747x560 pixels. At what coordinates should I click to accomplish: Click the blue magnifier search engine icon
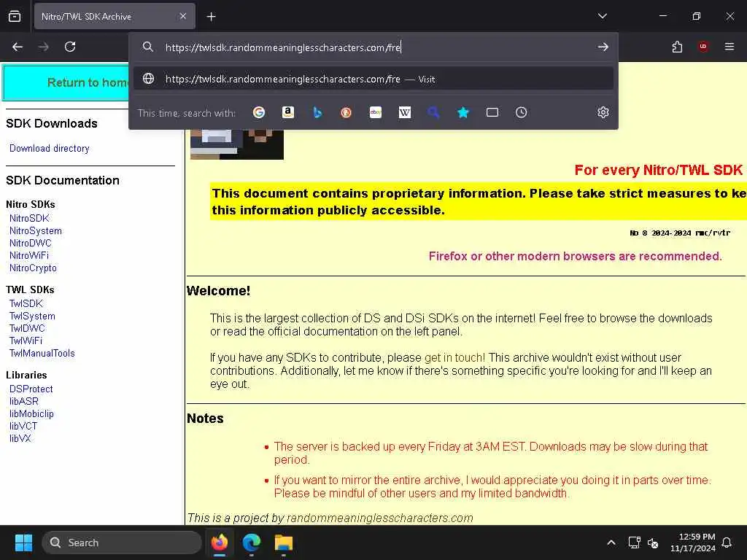(x=433, y=112)
